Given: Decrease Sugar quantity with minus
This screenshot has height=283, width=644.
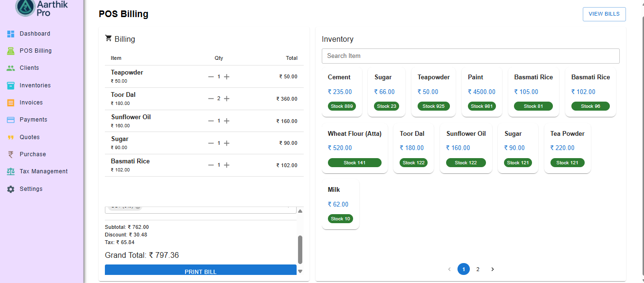Looking at the screenshot, I should 212,143.
